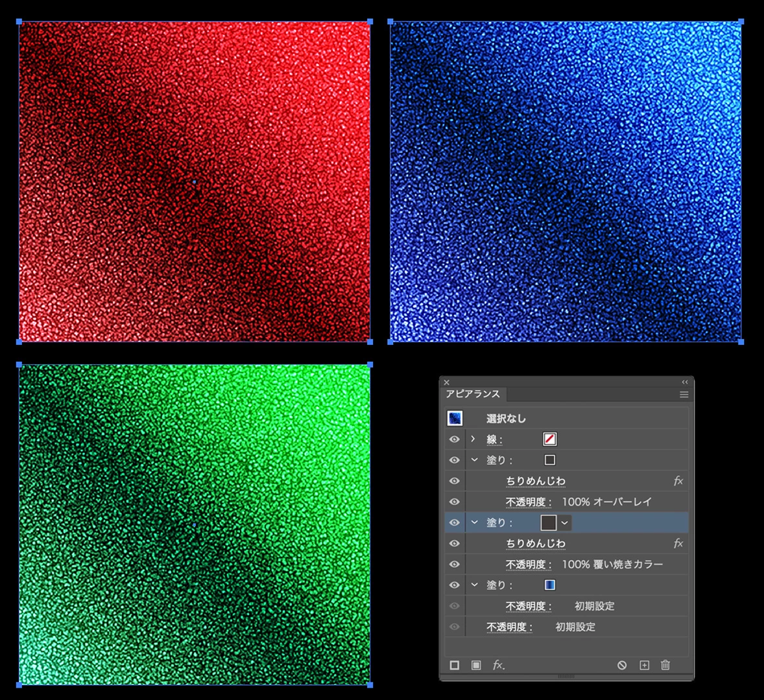Toggle eye of the 100% 覆い焼きカラー row
Image resolution: width=764 pixels, height=700 pixels.
454,564
